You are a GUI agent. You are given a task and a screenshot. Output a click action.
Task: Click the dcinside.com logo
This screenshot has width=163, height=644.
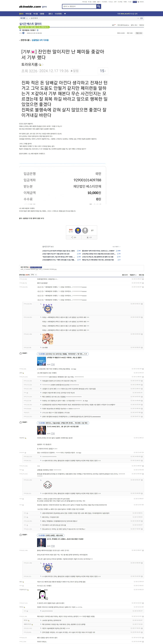tap(30, 7)
